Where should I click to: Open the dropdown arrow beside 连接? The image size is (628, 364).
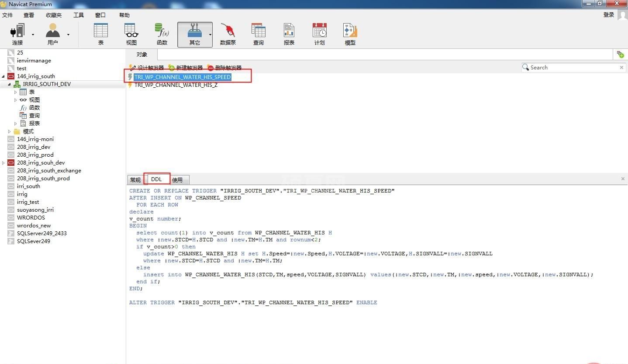point(33,34)
